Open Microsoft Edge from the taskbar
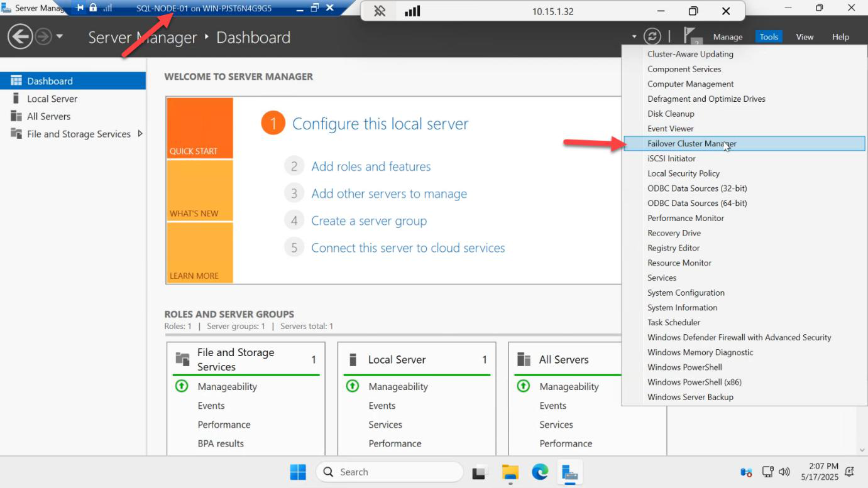 click(x=540, y=472)
